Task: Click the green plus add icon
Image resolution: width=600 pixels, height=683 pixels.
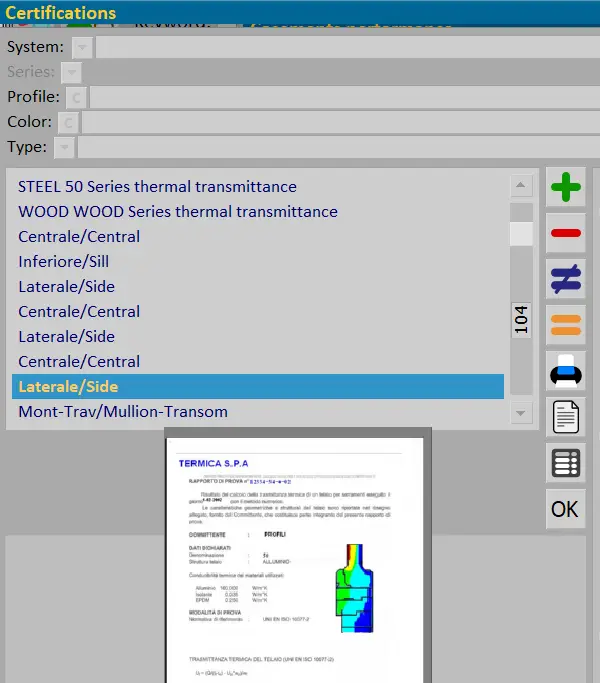Action: (566, 188)
